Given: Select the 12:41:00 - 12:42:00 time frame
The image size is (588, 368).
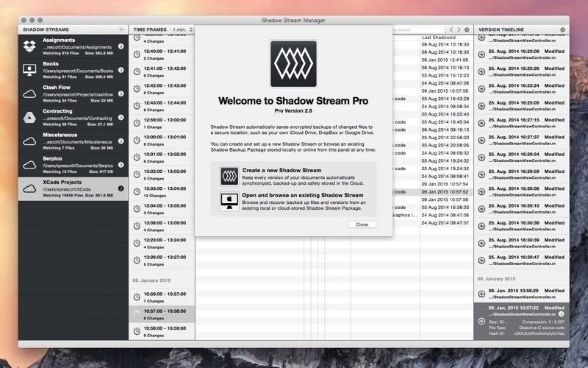Looking at the screenshot, I should click(x=162, y=71).
